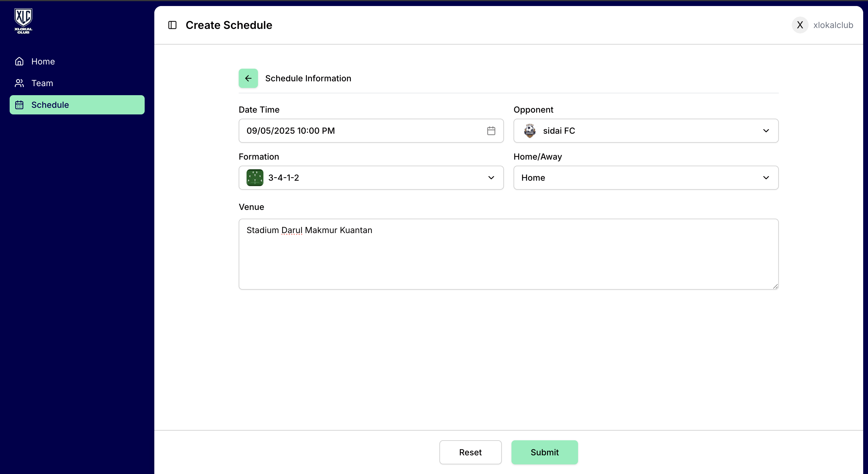The height and width of the screenshot is (474, 868).
Task: Click the Team people icon in sidebar
Action: point(19,83)
